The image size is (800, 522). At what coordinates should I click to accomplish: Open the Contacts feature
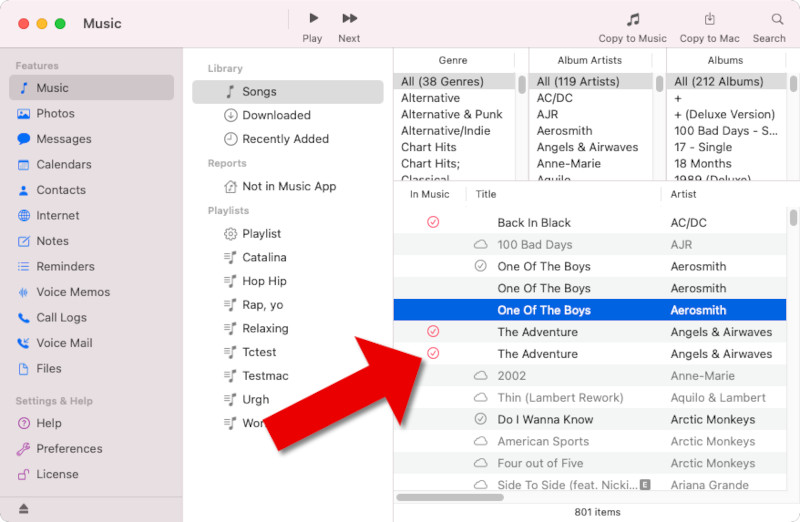click(91, 190)
